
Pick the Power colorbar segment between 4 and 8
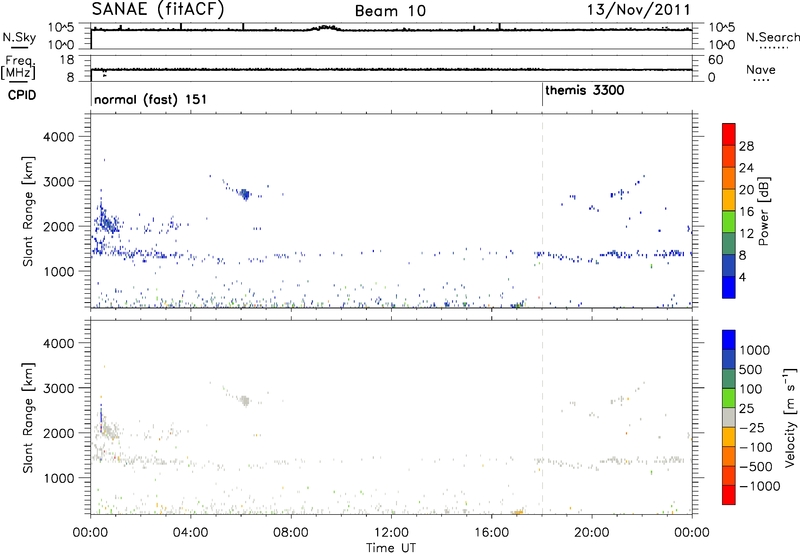click(x=729, y=265)
